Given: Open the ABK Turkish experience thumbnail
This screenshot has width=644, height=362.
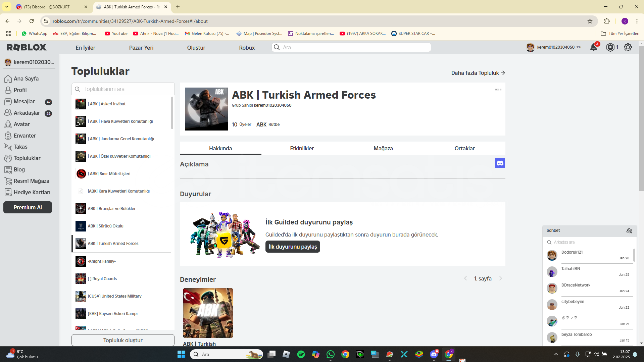Looking at the screenshot, I should (x=208, y=313).
